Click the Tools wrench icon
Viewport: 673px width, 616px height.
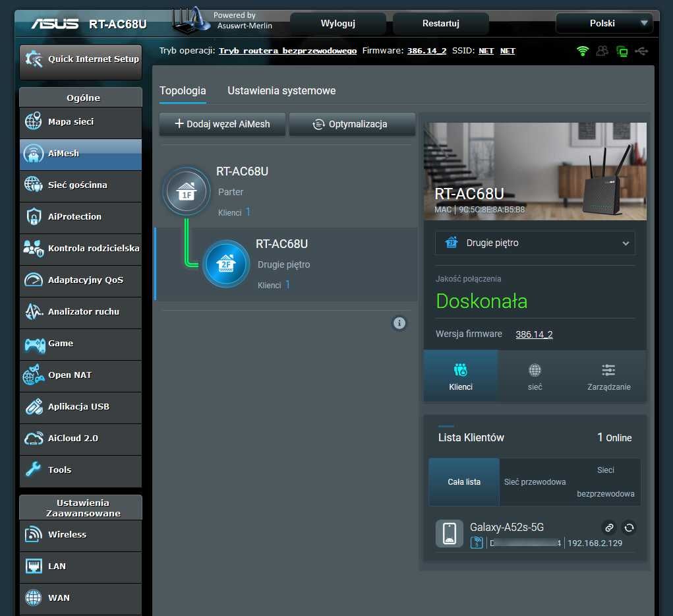[33, 470]
